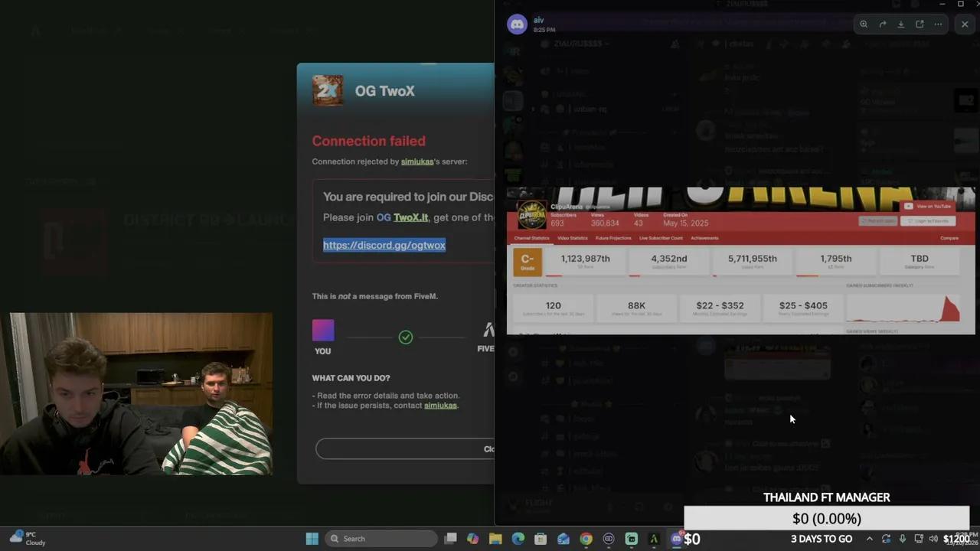The height and width of the screenshot is (551, 980).
Task: Open Google Chrome from the taskbar
Action: [586, 539]
